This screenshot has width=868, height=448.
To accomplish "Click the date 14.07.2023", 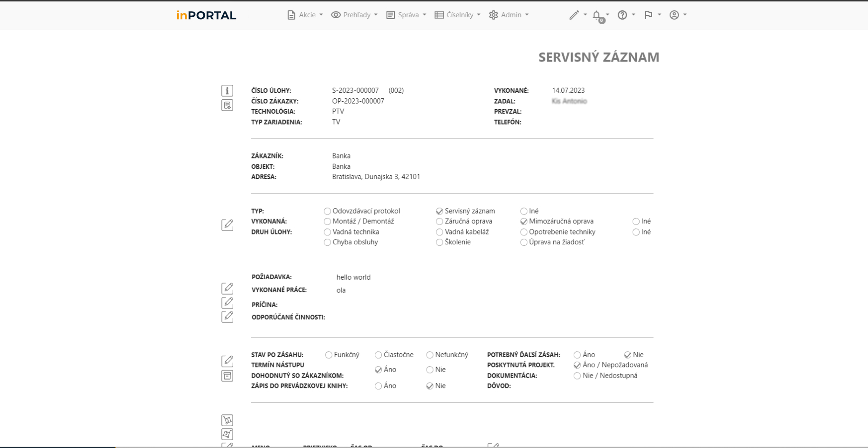I will click(x=568, y=90).
